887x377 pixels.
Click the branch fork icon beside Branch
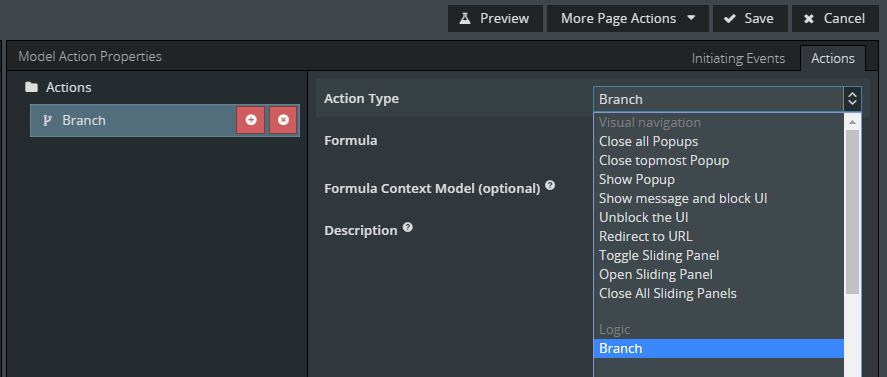click(48, 121)
